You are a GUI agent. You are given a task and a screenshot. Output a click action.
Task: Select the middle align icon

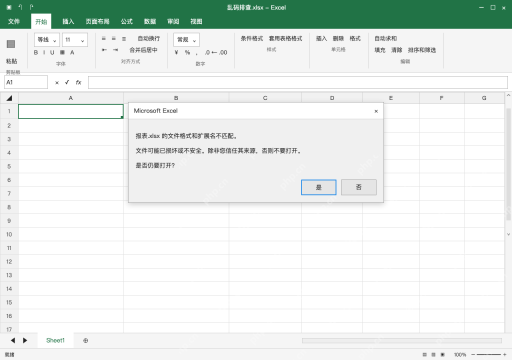pyautogui.click(x=114, y=39)
